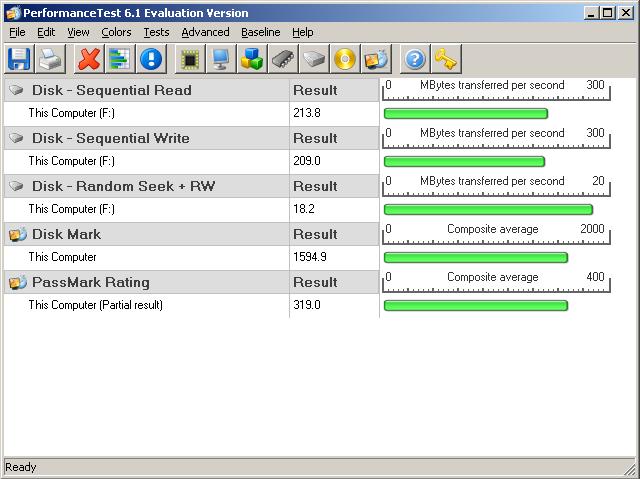Click the 0-20 MBytes transferred scale ruler
The image size is (640, 479).
pyautogui.click(x=496, y=186)
